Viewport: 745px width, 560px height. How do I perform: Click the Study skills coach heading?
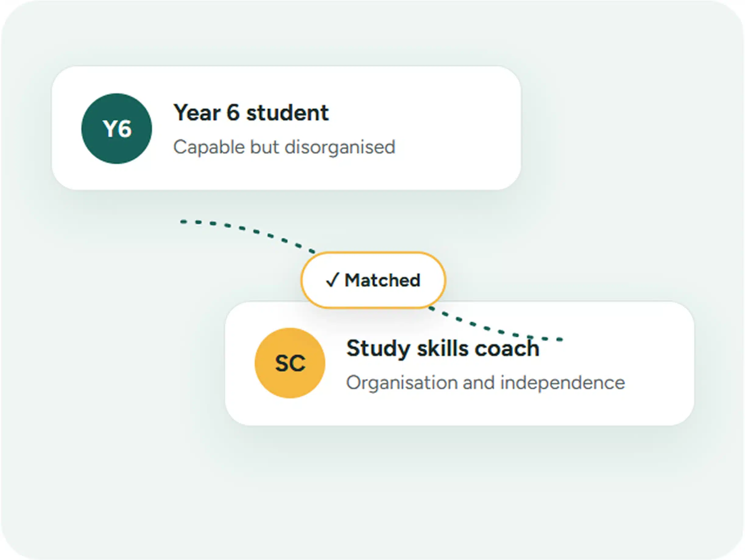(443, 348)
